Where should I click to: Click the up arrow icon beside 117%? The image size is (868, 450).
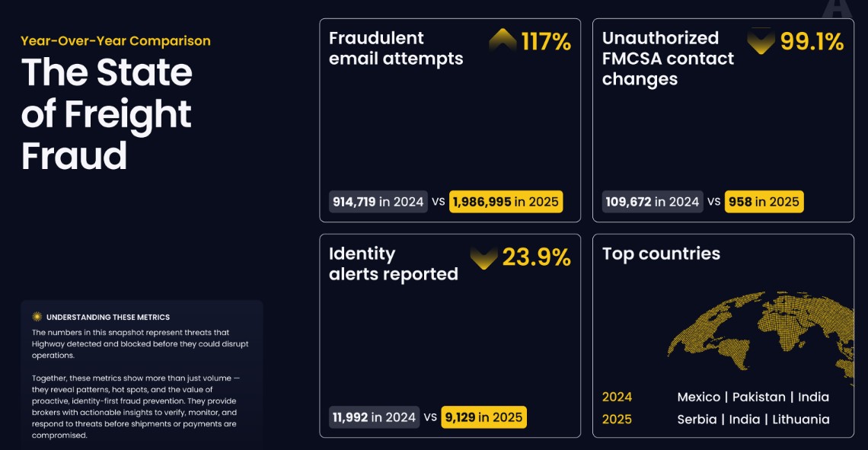(x=503, y=40)
